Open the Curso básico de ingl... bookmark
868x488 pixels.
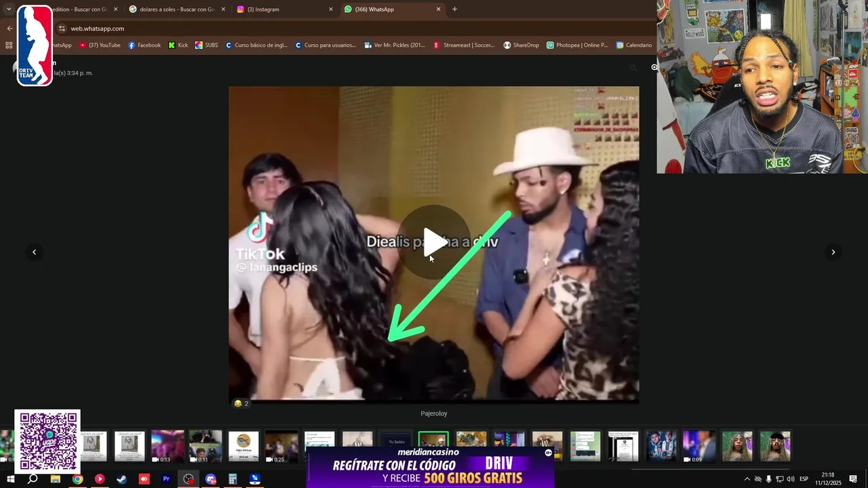coord(257,45)
